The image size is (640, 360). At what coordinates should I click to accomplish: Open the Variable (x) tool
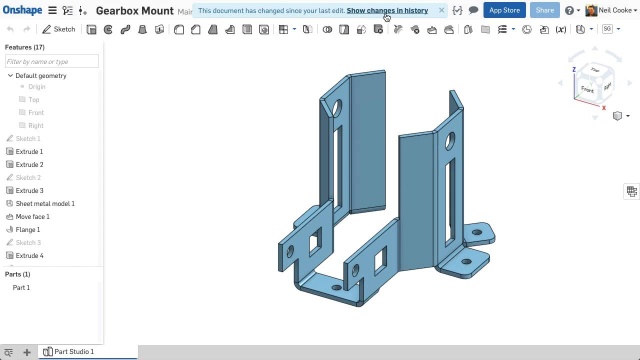pos(561,29)
